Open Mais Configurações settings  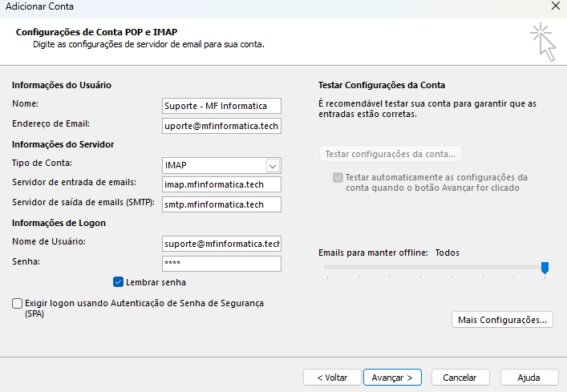503,320
